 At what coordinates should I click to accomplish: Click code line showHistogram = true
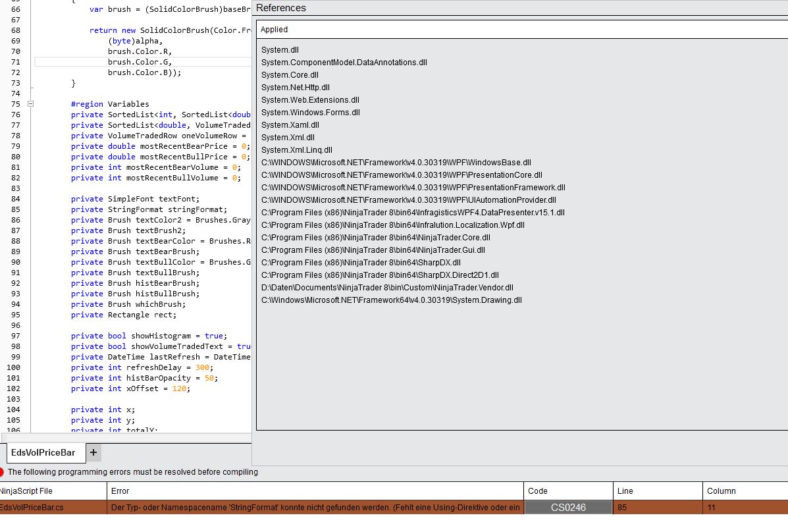(x=149, y=336)
